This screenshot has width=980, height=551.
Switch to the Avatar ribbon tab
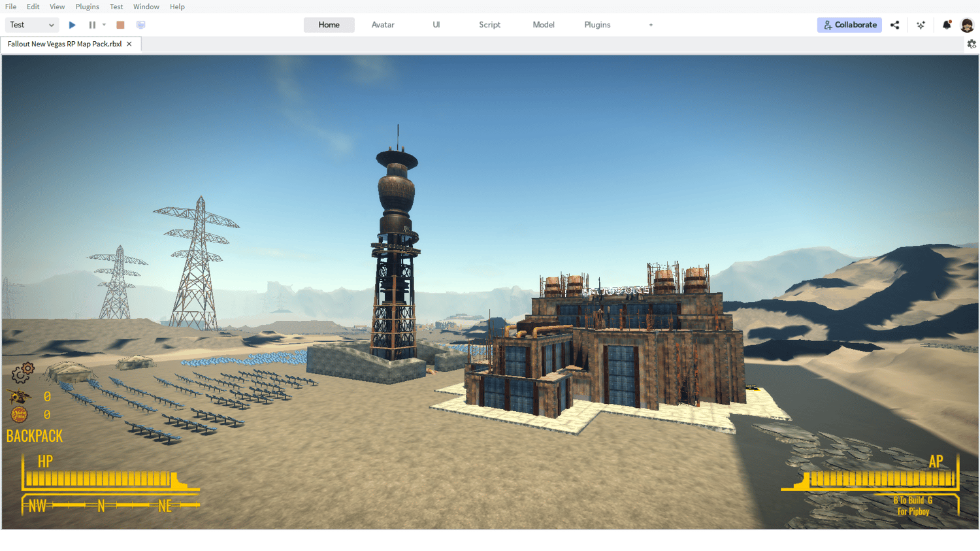pyautogui.click(x=383, y=25)
